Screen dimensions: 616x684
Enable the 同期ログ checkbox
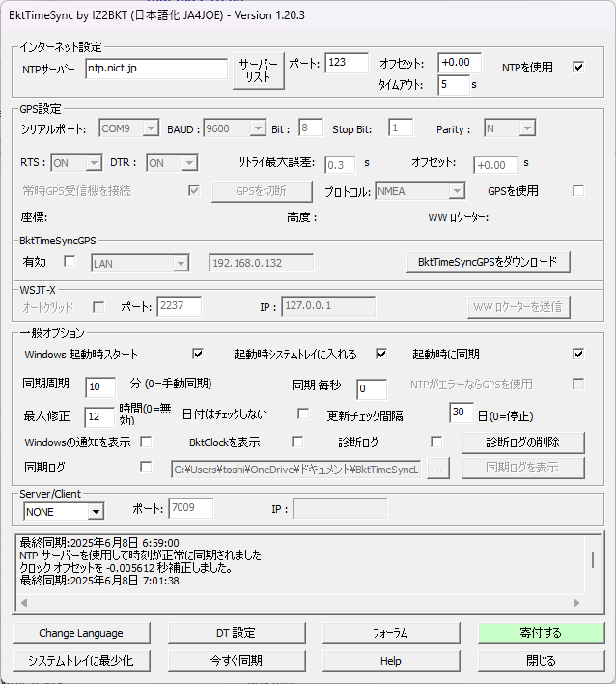coord(146,468)
